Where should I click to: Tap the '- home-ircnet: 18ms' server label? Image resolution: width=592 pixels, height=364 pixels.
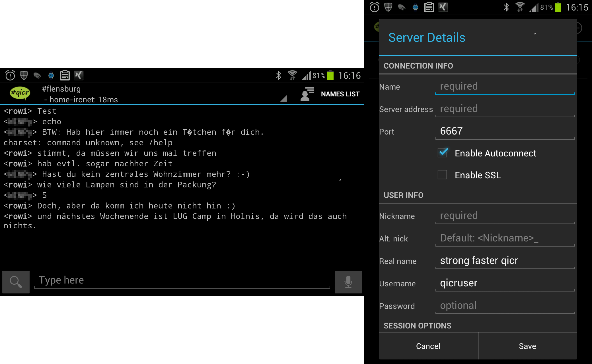(81, 100)
